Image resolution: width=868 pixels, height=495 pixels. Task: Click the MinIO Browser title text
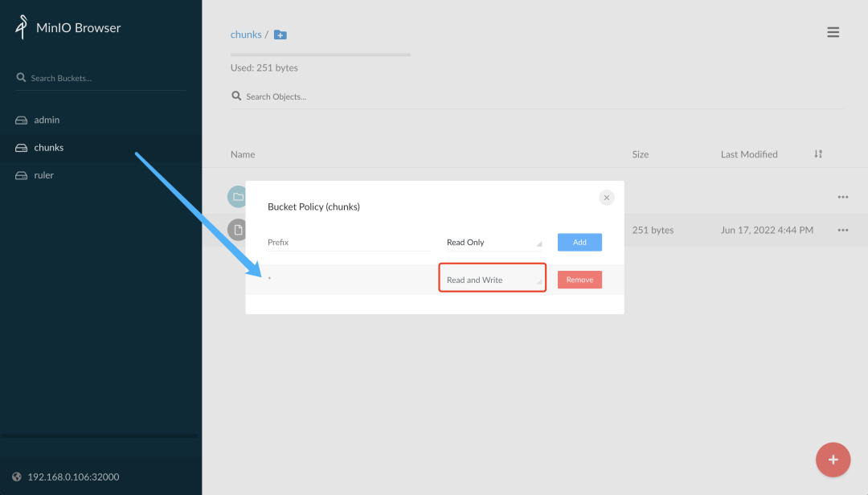click(x=78, y=27)
